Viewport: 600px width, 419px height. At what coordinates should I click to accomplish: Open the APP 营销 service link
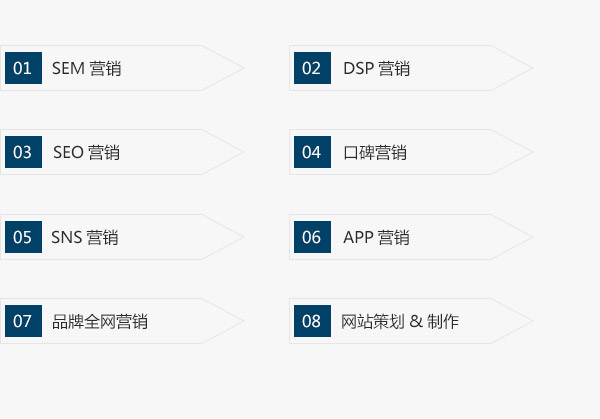pos(377,237)
